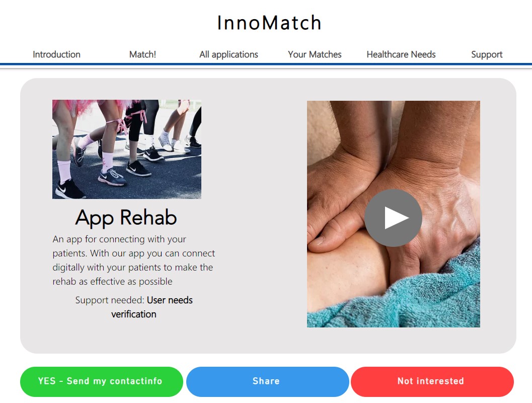Viewport: 532px width, 403px height.
Task: Click the Support needed label
Action: click(x=110, y=300)
